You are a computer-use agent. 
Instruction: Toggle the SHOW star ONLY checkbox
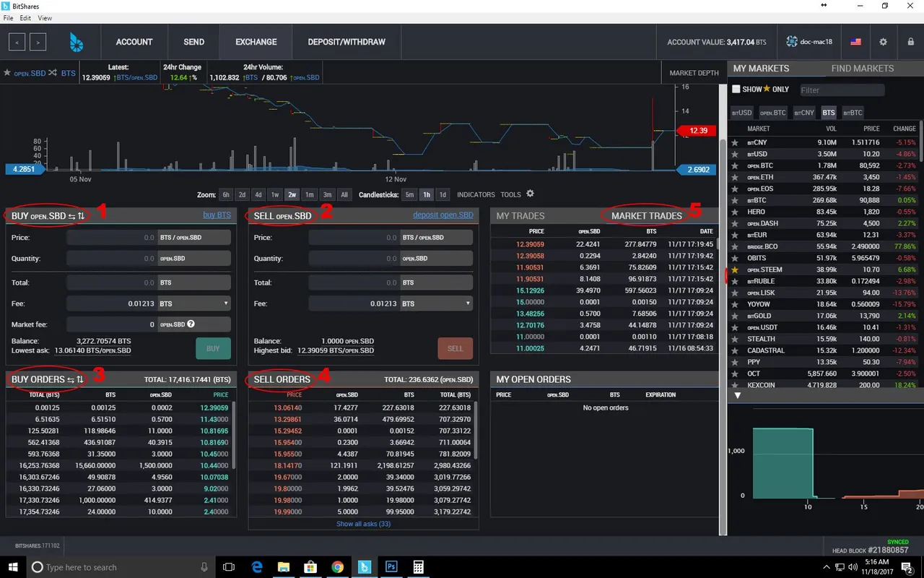(x=736, y=90)
